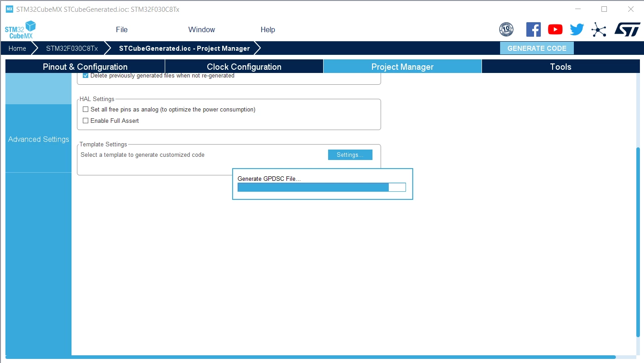The width and height of the screenshot is (644, 363).
Task: Open the Window menu
Action: point(201,29)
